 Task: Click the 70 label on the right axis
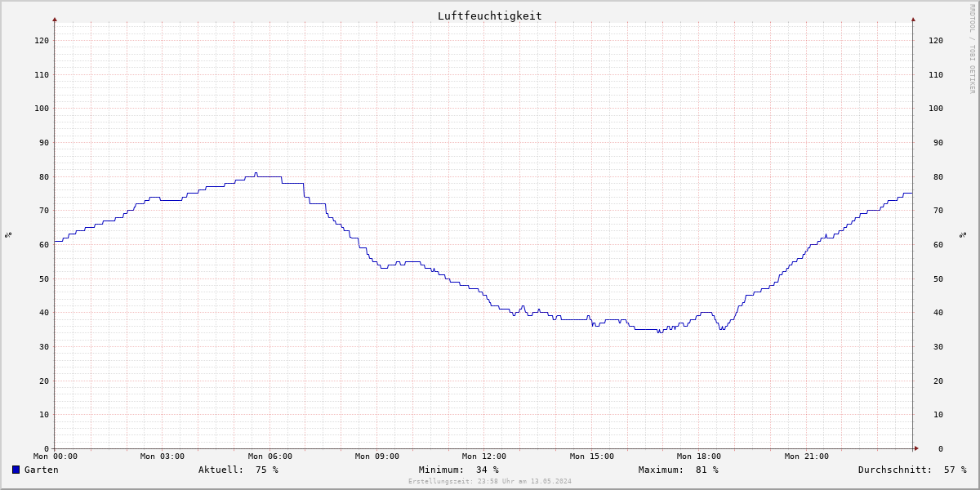[x=938, y=210]
